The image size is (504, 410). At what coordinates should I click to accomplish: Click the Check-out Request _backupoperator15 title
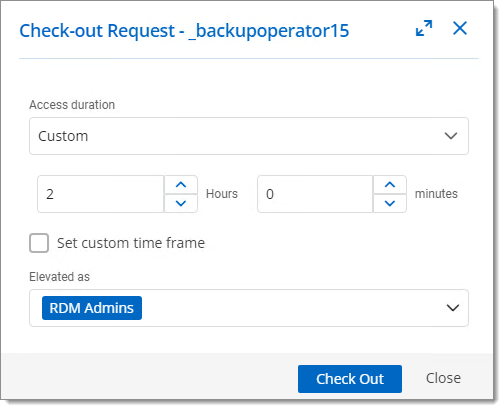coord(184,31)
